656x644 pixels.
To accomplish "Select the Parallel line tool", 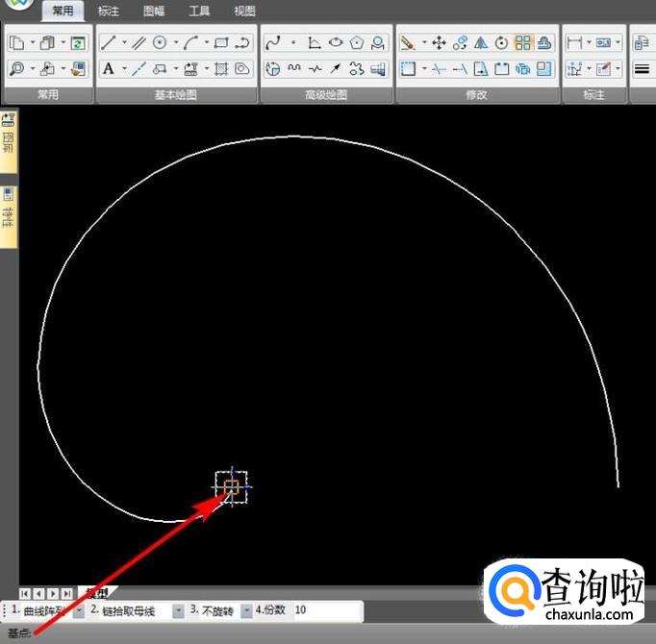I will point(139,42).
